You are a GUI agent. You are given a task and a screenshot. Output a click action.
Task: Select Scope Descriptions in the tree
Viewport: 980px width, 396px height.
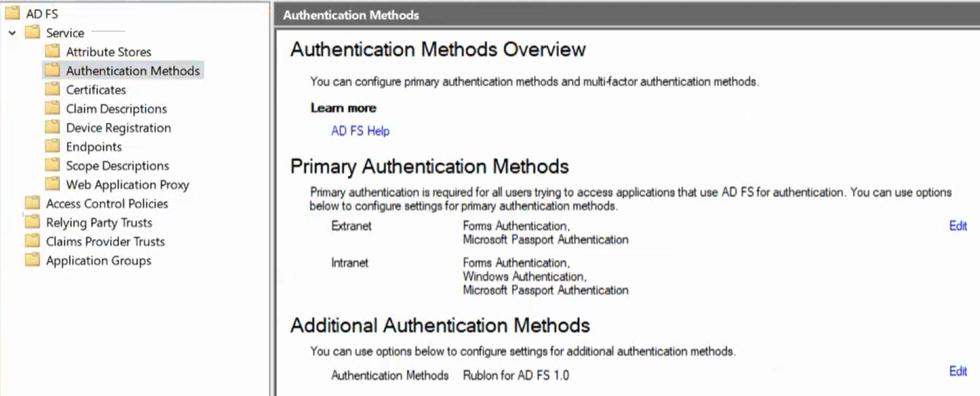click(117, 166)
